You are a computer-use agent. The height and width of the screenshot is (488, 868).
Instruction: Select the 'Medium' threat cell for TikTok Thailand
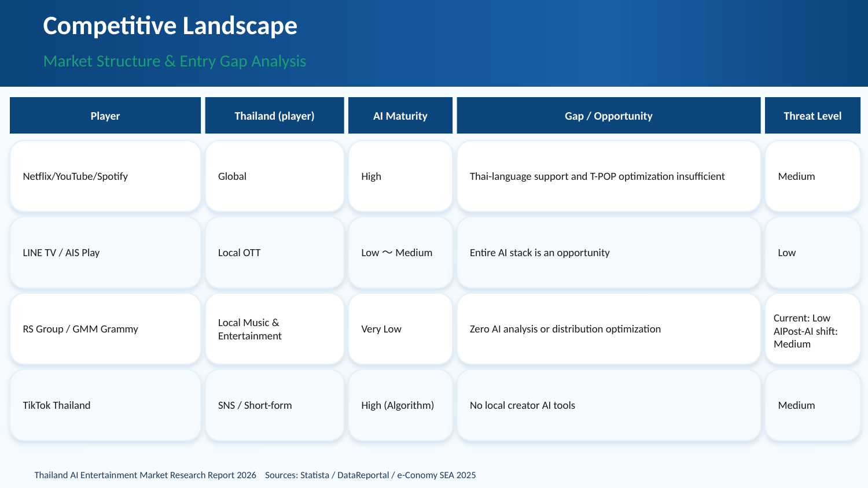tap(812, 405)
